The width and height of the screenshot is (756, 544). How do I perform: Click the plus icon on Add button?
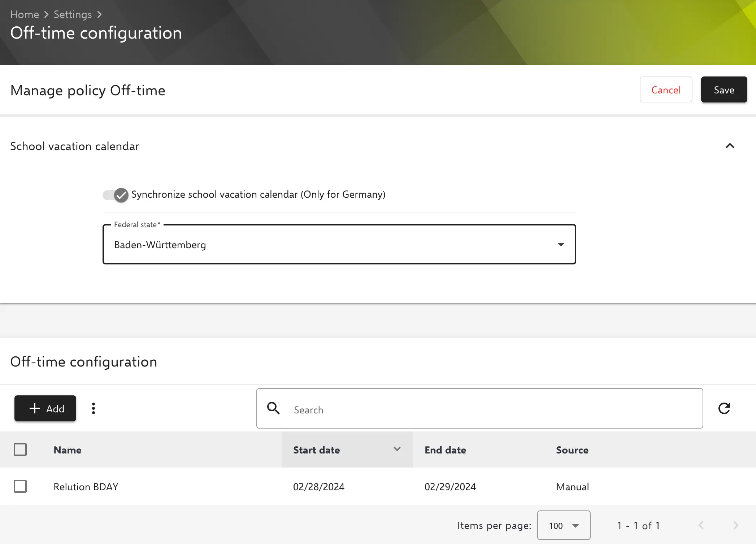pos(35,408)
